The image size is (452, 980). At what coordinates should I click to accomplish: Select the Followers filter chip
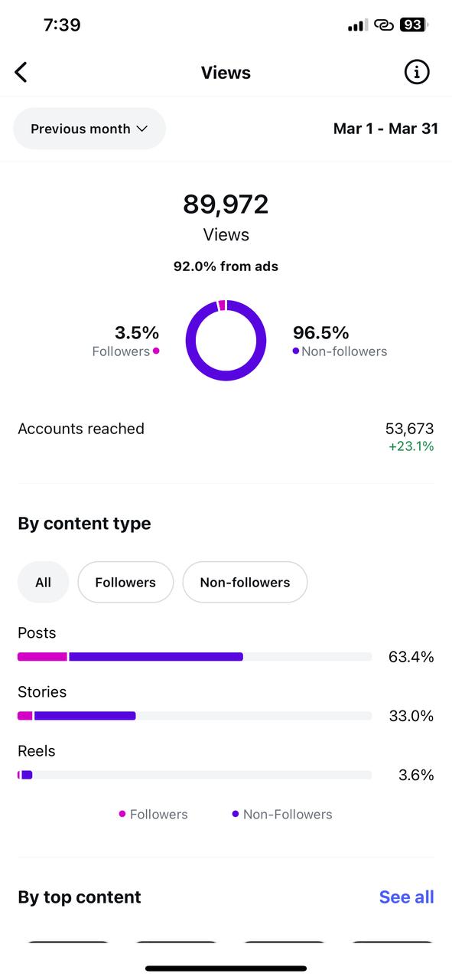(125, 582)
